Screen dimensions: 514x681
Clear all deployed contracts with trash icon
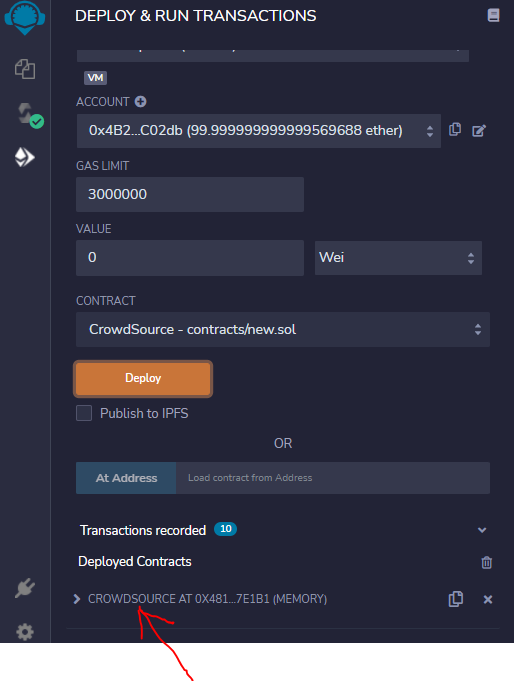[x=487, y=562]
